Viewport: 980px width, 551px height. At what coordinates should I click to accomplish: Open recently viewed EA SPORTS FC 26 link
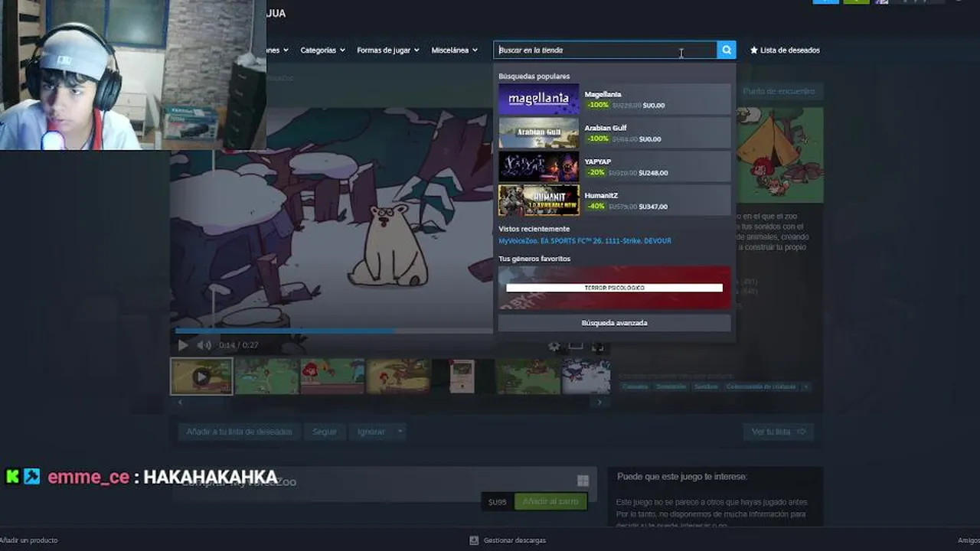tap(570, 240)
